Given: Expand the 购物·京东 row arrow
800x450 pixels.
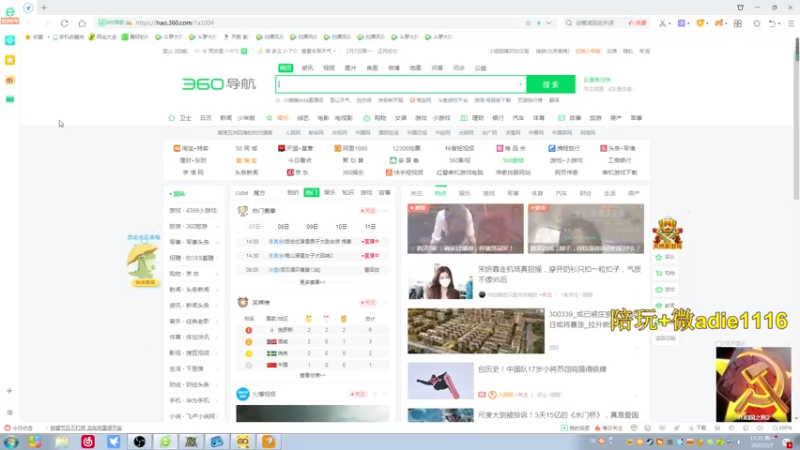Looking at the screenshot, I should tap(217, 274).
